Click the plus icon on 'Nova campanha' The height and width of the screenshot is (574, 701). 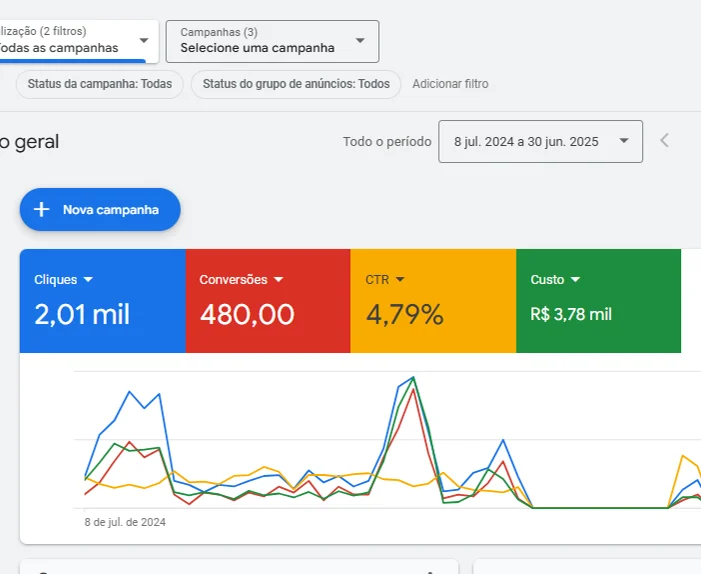tap(42, 209)
